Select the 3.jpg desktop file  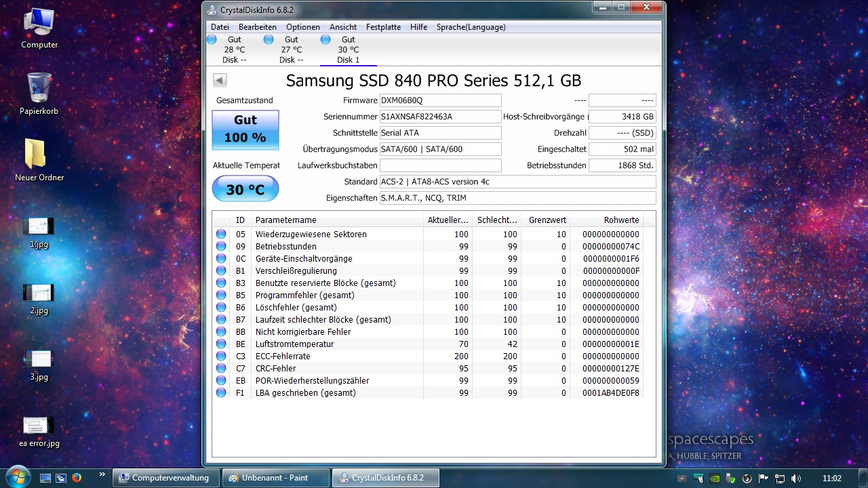pyautogui.click(x=39, y=365)
